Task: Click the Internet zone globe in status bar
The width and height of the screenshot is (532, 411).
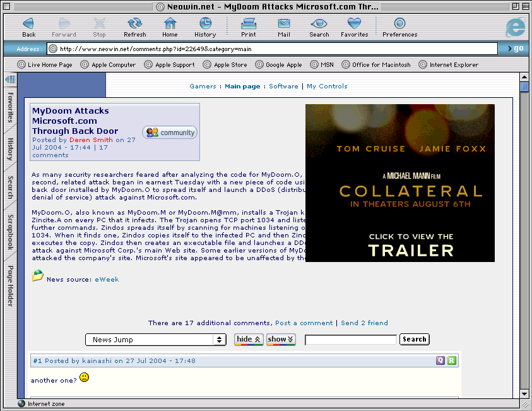Action: click(x=21, y=403)
